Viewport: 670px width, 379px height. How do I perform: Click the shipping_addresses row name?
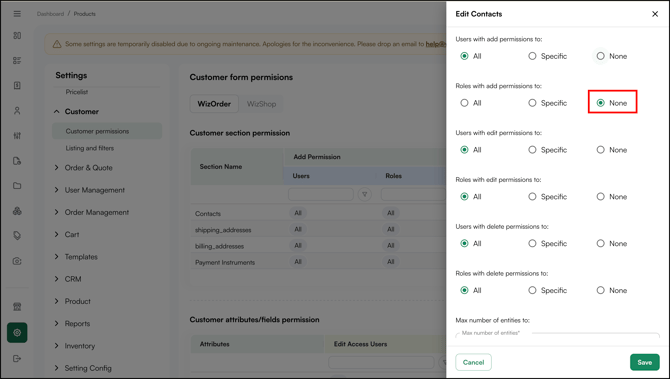pyautogui.click(x=223, y=230)
